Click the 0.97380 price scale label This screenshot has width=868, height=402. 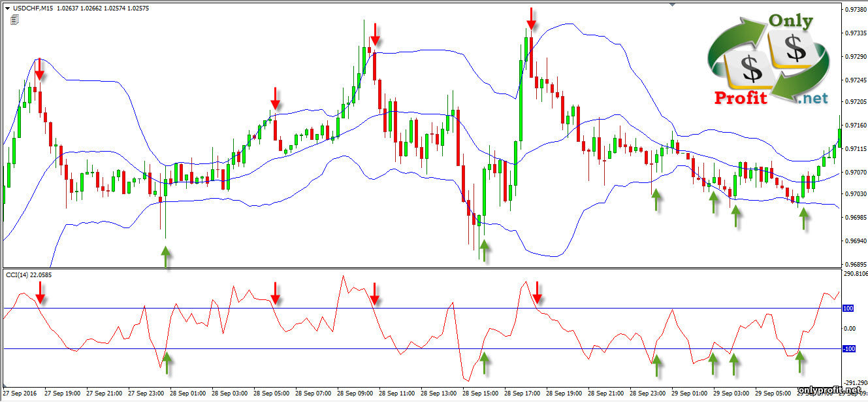coord(853,10)
